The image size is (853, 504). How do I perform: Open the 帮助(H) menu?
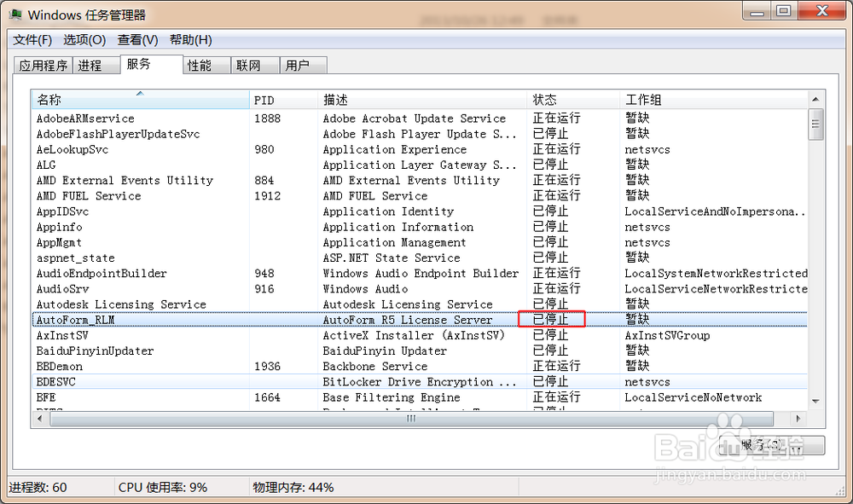coord(190,40)
